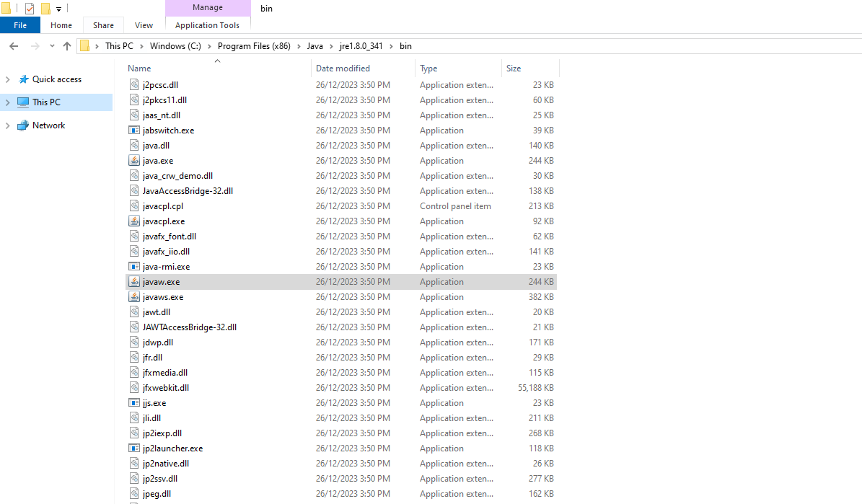
Task: Go up one folder level arrow
Action: click(x=67, y=46)
